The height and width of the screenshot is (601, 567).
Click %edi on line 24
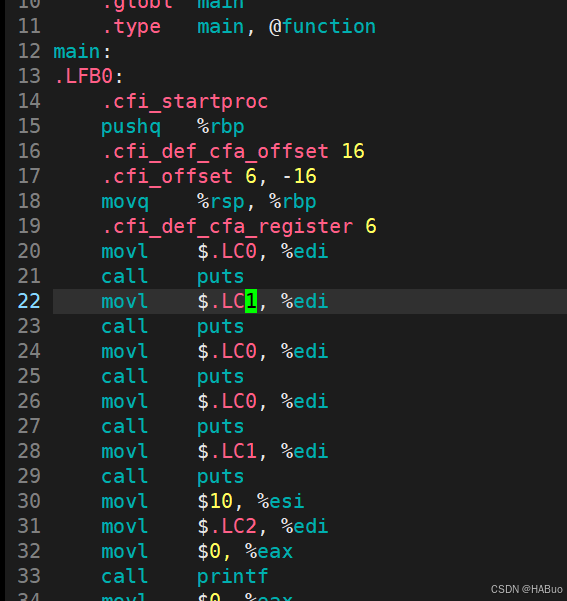pos(304,351)
